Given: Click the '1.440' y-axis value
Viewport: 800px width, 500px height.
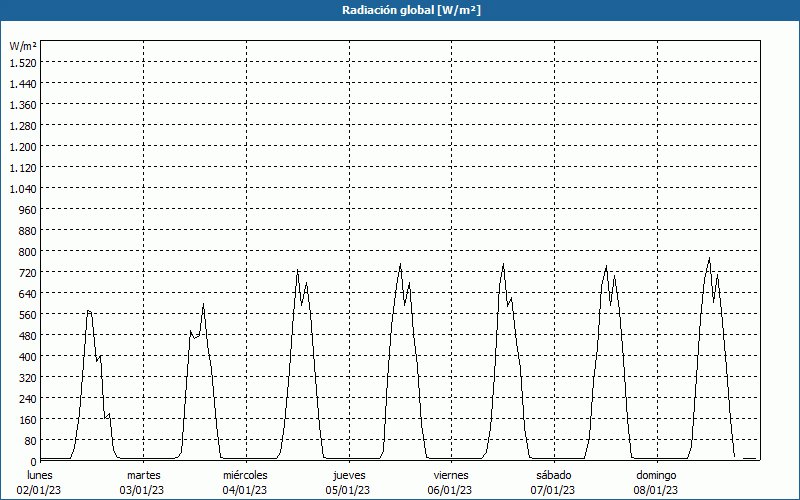Looking at the screenshot, I should (x=23, y=83).
